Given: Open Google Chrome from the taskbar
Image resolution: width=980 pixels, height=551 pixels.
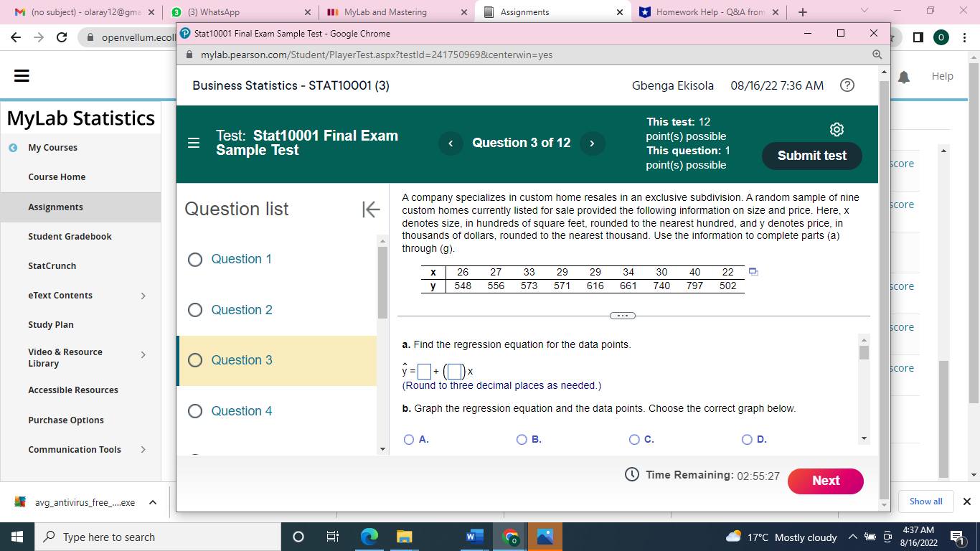Looking at the screenshot, I should [510, 537].
